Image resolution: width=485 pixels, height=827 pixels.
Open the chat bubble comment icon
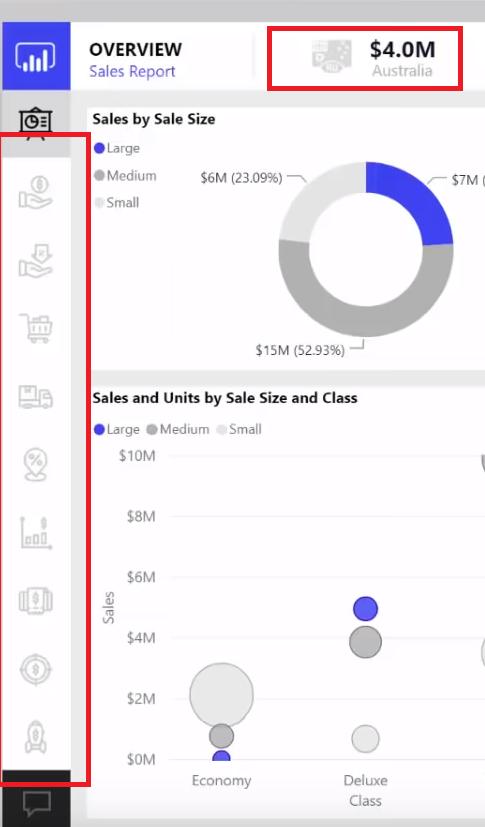[x=37, y=803]
